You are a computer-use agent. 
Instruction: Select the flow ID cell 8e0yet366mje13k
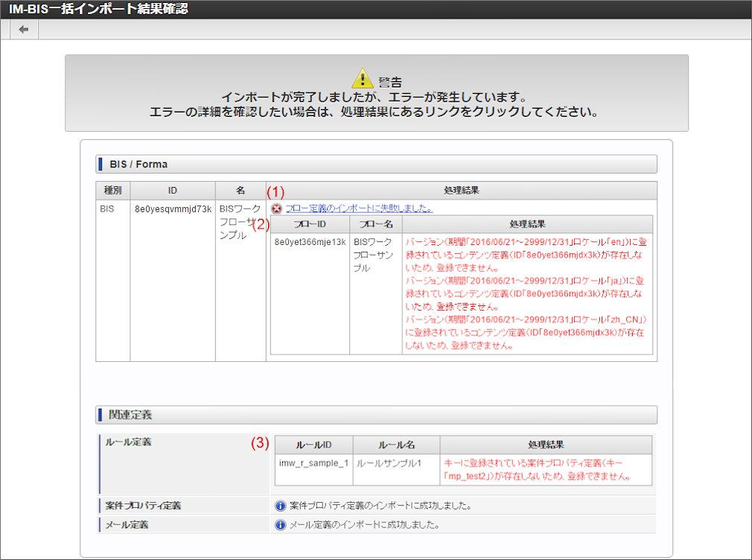(x=309, y=242)
